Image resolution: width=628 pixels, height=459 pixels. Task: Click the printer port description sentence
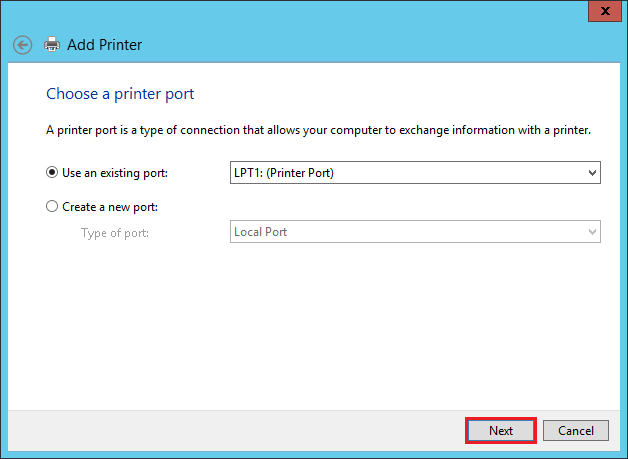click(x=318, y=131)
